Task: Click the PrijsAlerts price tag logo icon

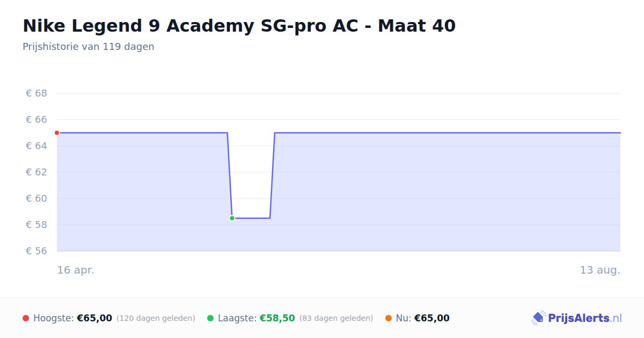Action: [538, 318]
